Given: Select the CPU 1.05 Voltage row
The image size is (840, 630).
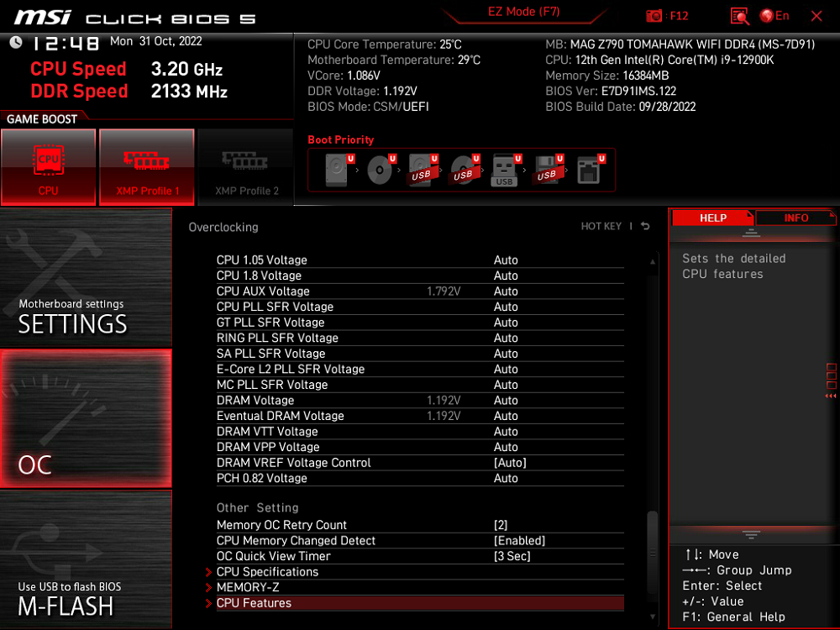Looking at the screenshot, I should [420, 260].
